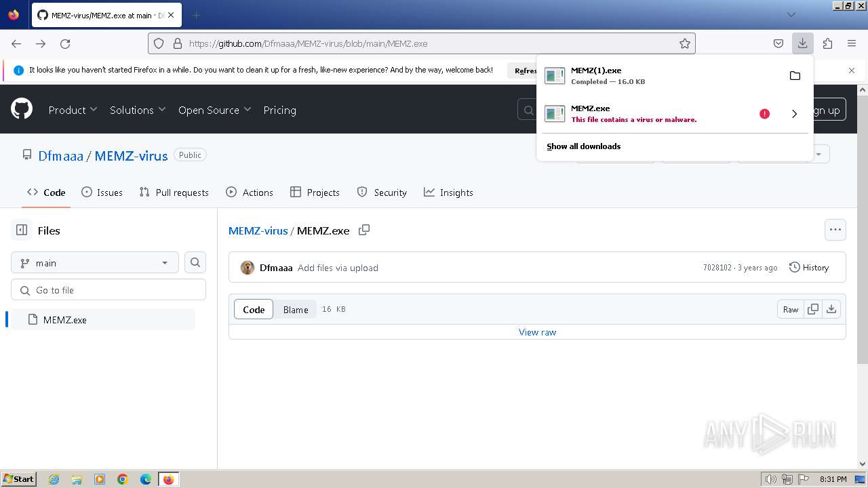This screenshot has height=488, width=868.
Task: Select the Blame view toggle
Action: (296, 310)
